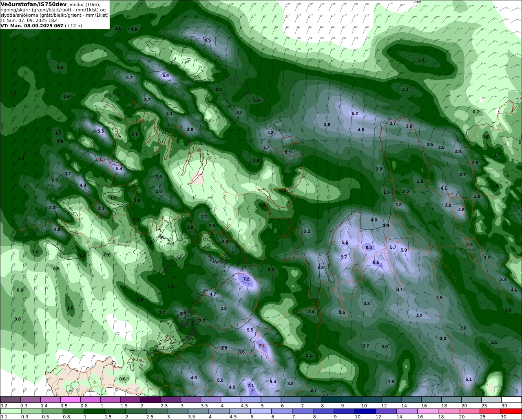This screenshot has width=522, height=420.
Task: Select upper legend swatch between 8 and 9
Action: (331, 400)
